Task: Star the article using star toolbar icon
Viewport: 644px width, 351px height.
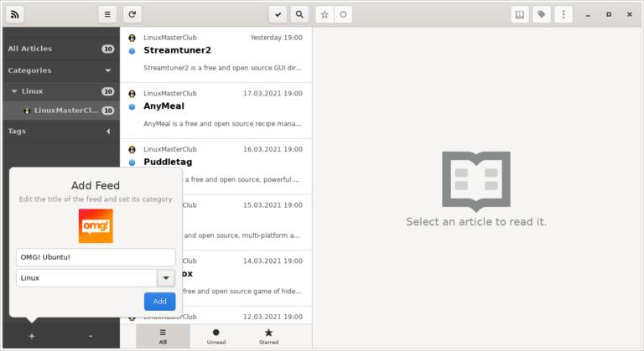Action: click(x=325, y=15)
